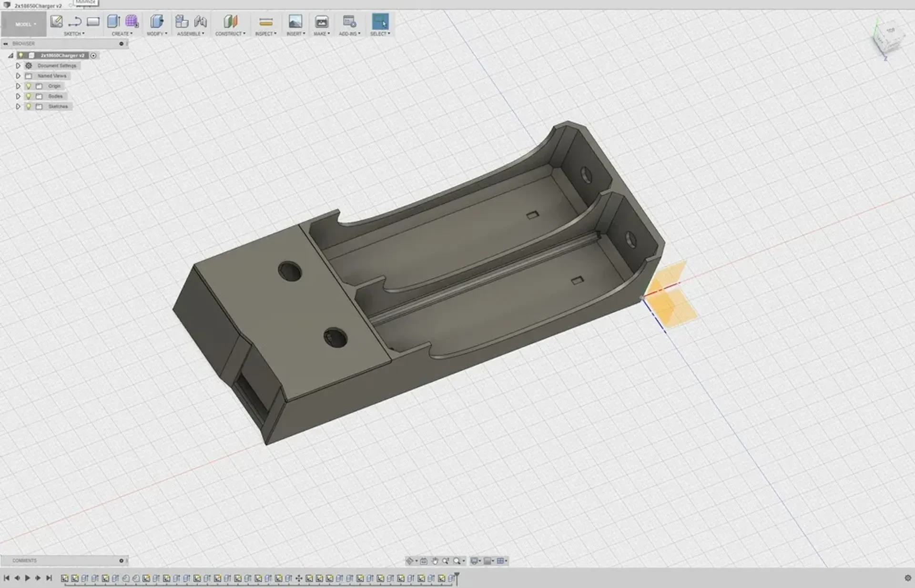Open the 3D Print make icon
915x588 pixels.
[x=322, y=21]
